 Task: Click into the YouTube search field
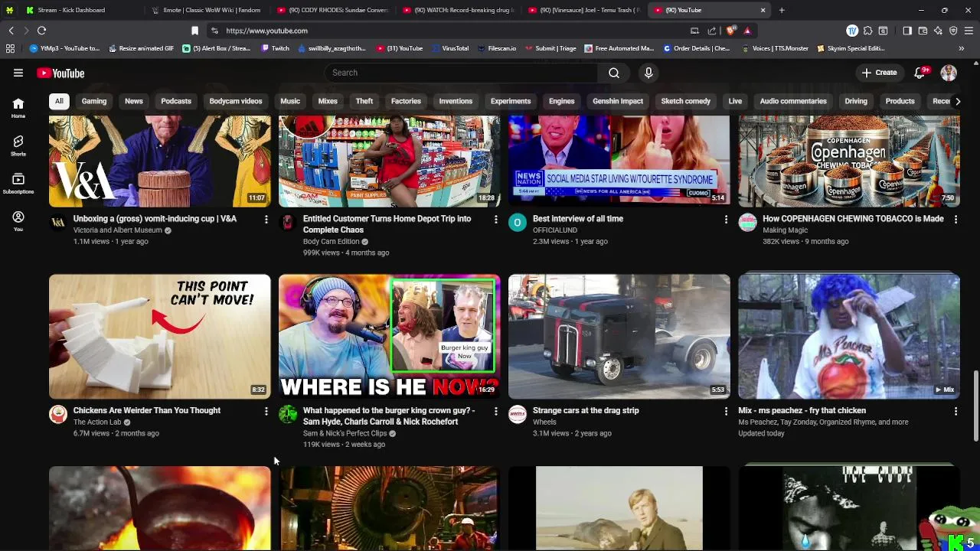(460, 73)
